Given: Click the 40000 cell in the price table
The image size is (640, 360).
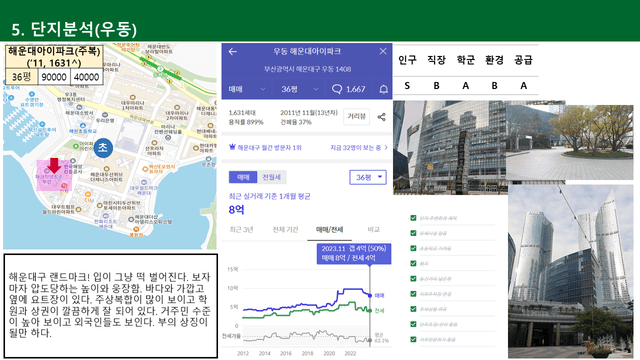Looking at the screenshot, I should click(86, 77).
